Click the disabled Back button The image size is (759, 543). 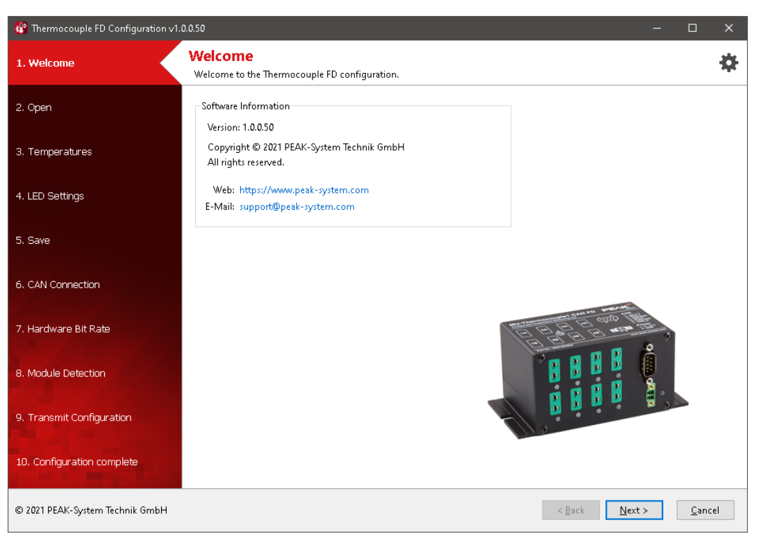(x=570, y=510)
